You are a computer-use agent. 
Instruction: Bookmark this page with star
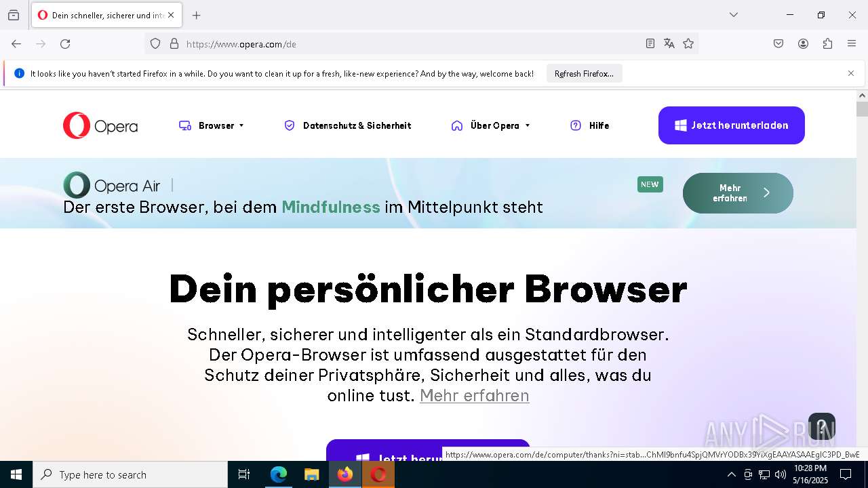click(x=688, y=44)
